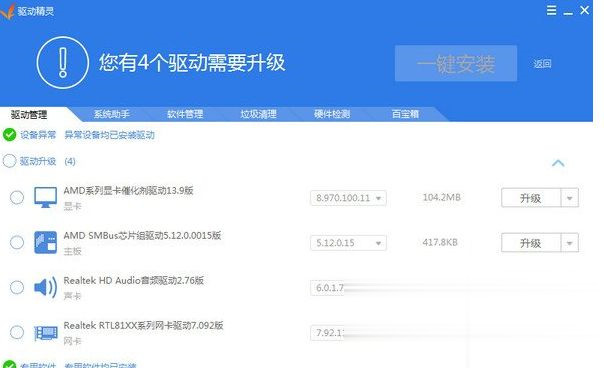Switch to the 系统助手 tab
Screen dimensions: 604x368
[x=111, y=114]
